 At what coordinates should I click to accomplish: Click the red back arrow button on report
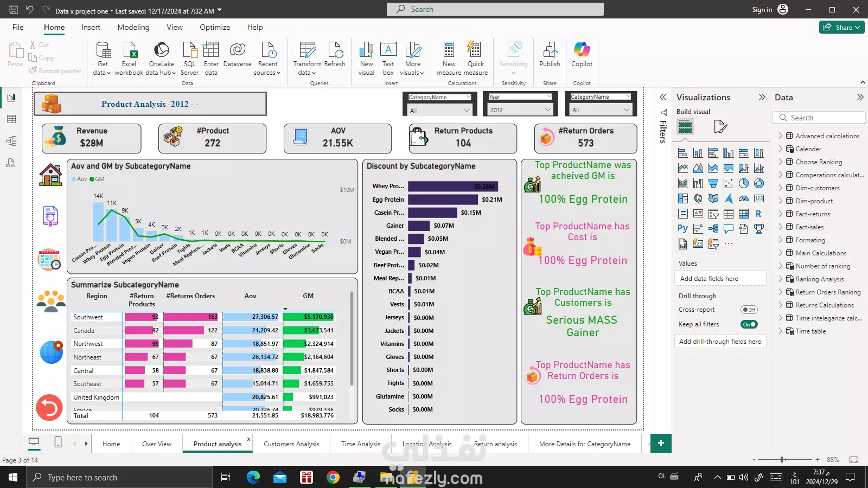tap(49, 407)
